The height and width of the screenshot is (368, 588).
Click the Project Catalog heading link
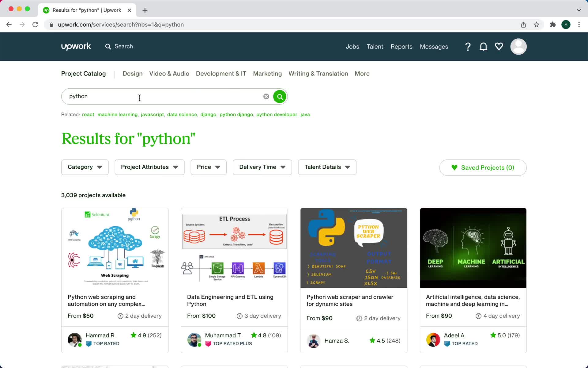coord(83,74)
